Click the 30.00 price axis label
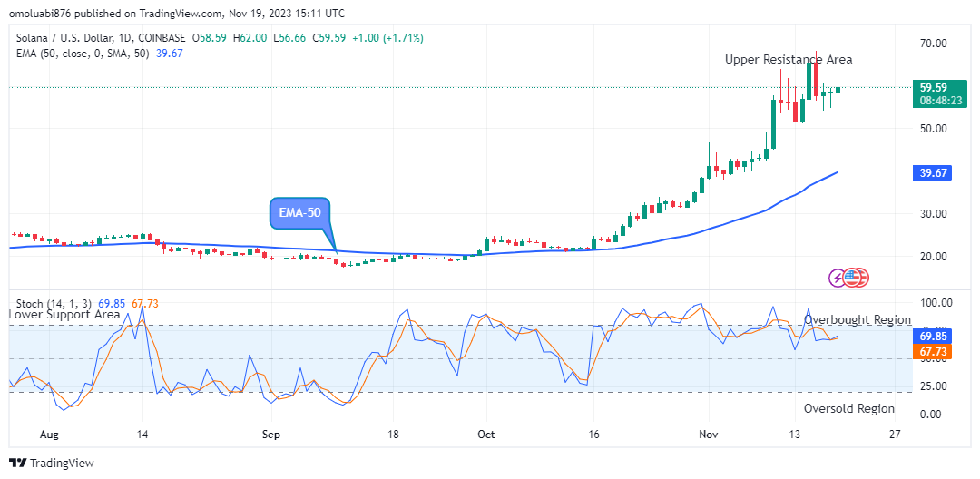This screenshot has height=479, width=980. point(932,213)
